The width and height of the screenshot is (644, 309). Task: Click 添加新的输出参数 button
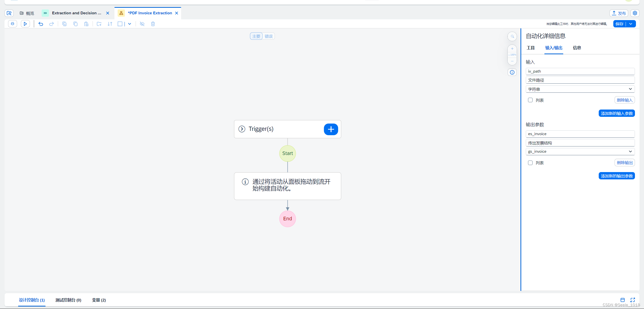click(x=617, y=176)
